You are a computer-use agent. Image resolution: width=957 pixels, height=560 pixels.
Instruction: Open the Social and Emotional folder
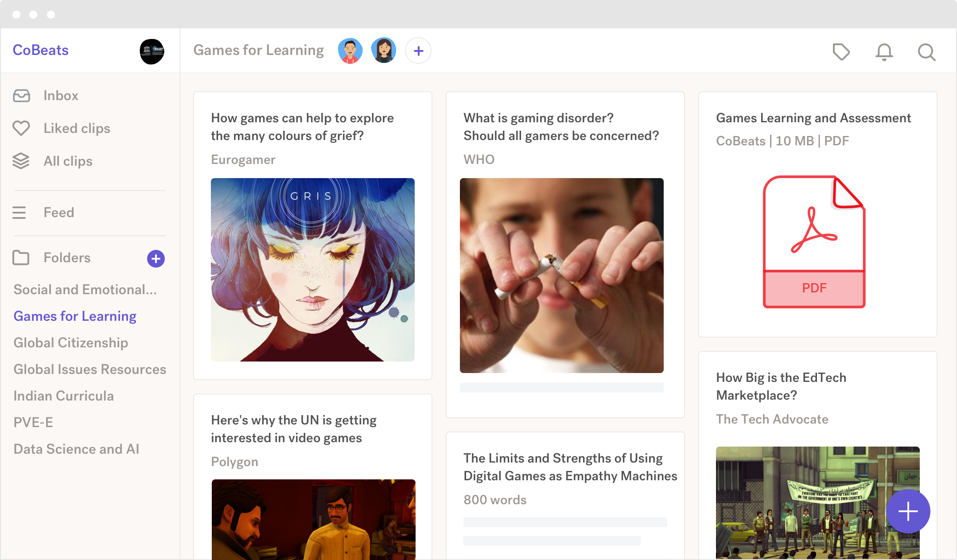coord(85,290)
